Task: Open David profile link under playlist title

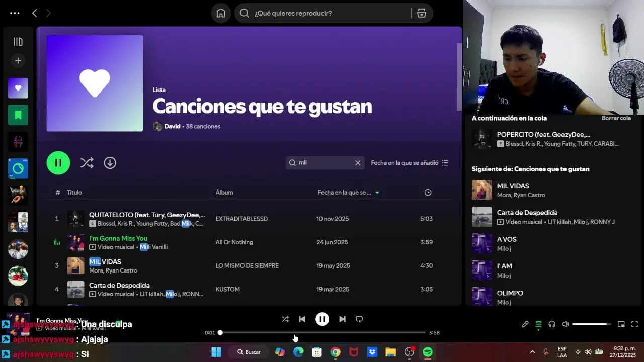Action: click(x=172, y=126)
